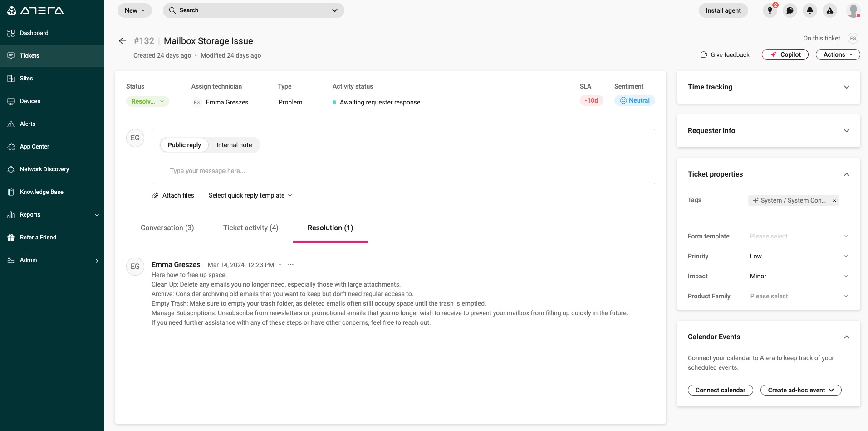Viewport: 868px width, 431px height.
Task: Open the warning triangle alerts icon
Action: click(830, 10)
